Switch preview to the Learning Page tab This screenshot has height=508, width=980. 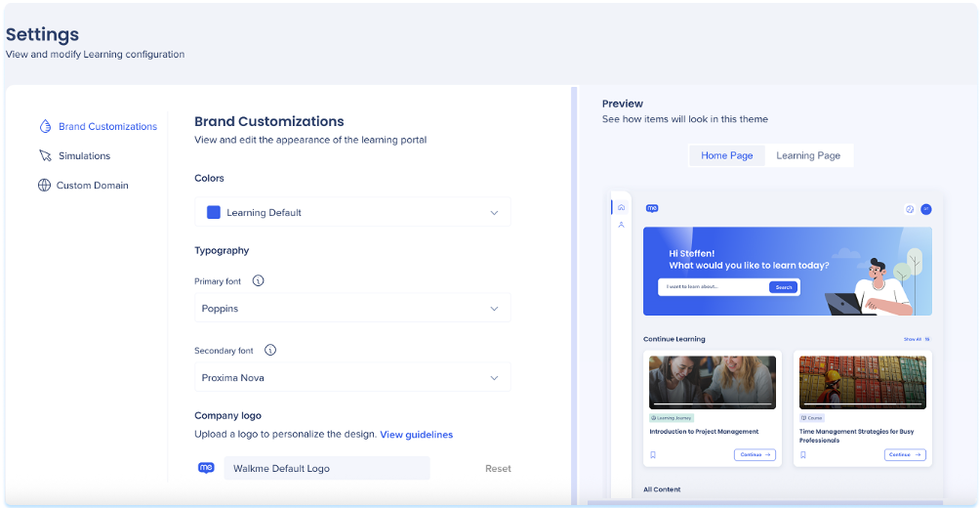click(x=808, y=155)
